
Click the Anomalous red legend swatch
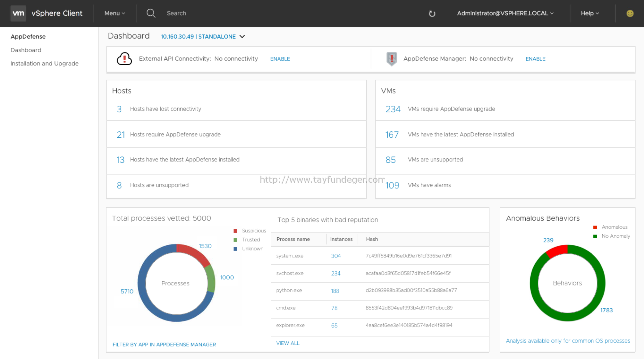click(x=595, y=227)
